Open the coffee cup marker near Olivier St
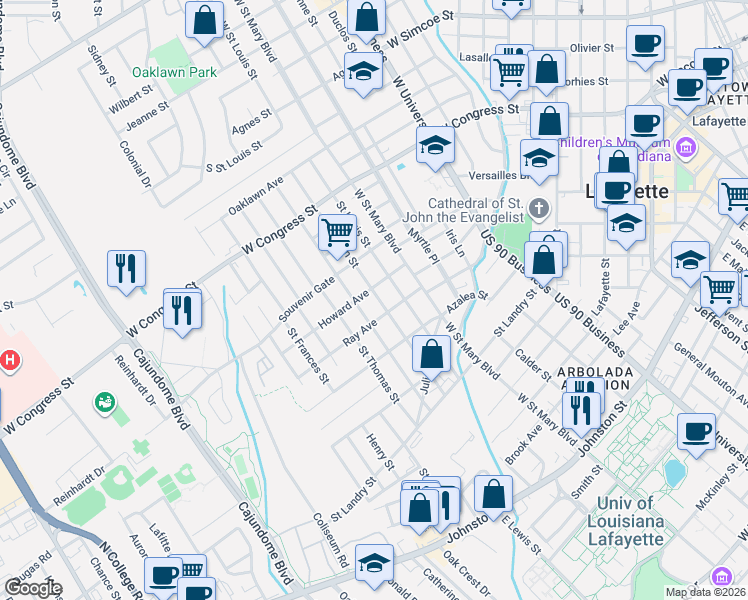The image size is (748, 600). [645, 46]
